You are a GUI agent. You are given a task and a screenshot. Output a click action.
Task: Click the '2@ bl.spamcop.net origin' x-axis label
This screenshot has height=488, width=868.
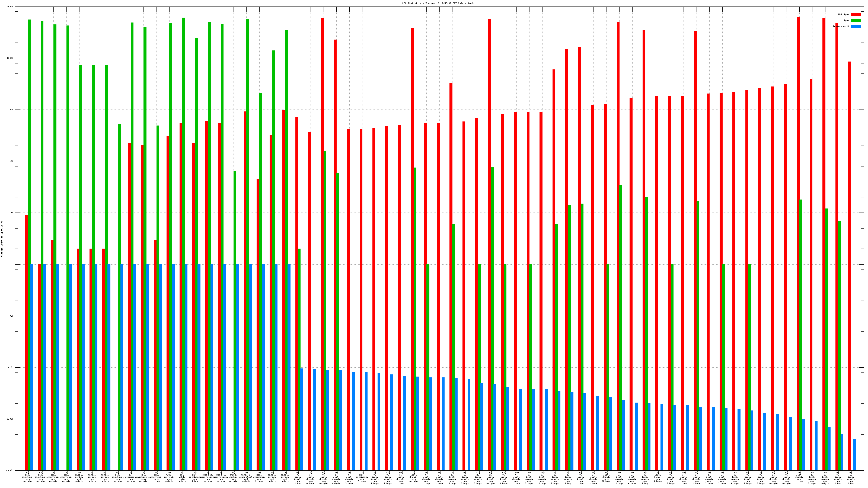coord(131,477)
